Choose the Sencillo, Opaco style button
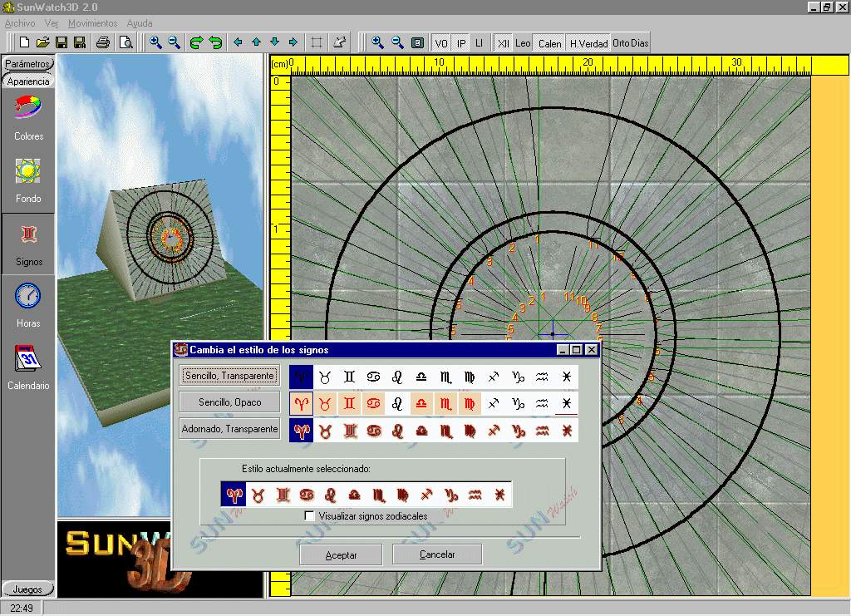851x616 pixels. 230,402
